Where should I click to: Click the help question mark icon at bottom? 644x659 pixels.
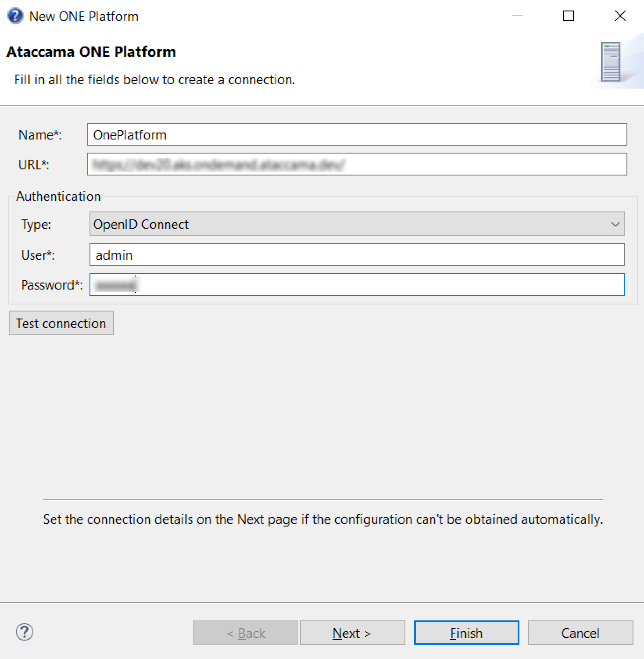coord(25,632)
